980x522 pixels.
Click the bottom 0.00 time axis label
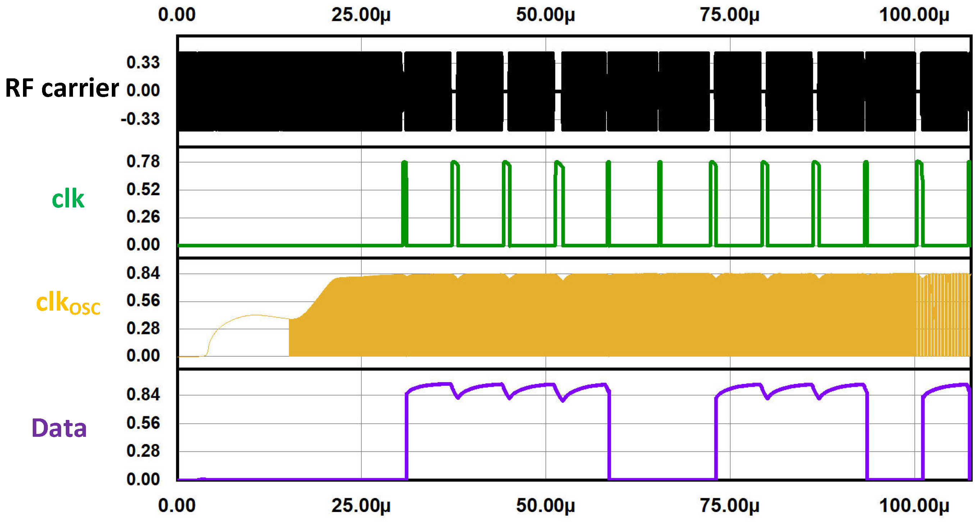tap(177, 505)
